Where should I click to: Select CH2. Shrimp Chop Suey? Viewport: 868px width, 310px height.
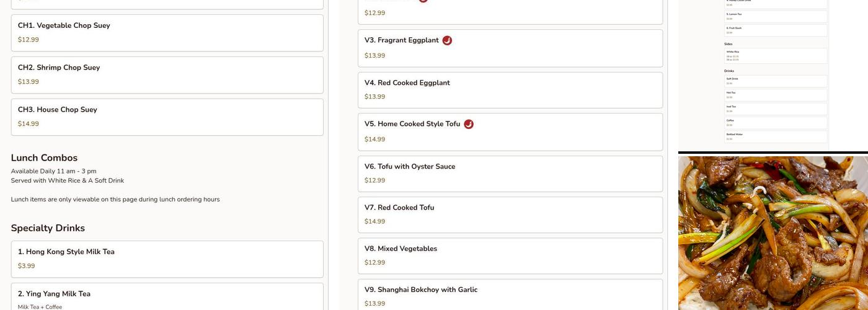click(x=167, y=74)
